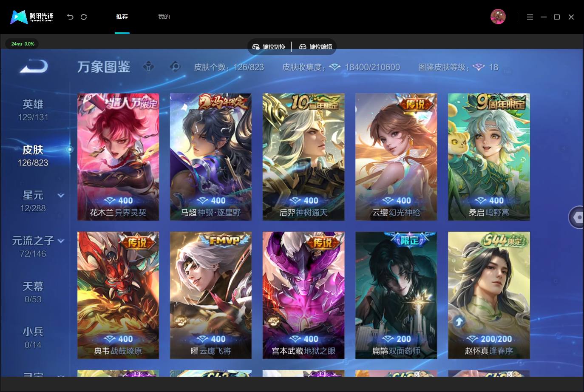The image size is (584, 392).
Task: Open the 典韦 战鼓燎原 skin card
Action: [x=118, y=295]
